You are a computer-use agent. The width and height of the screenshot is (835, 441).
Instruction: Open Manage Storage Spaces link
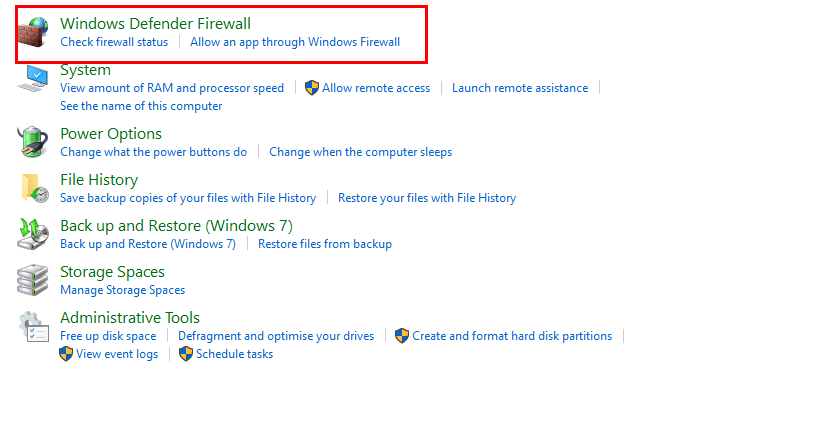tap(122, 290)
